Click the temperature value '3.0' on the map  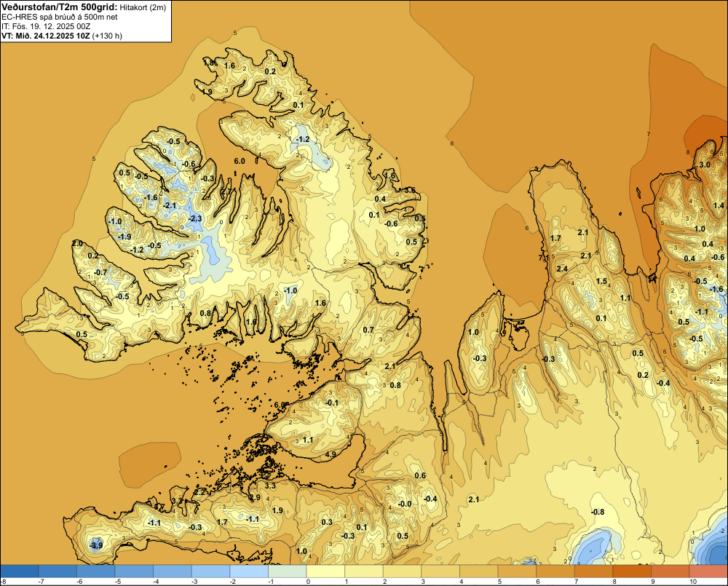(x=705, y=165)
